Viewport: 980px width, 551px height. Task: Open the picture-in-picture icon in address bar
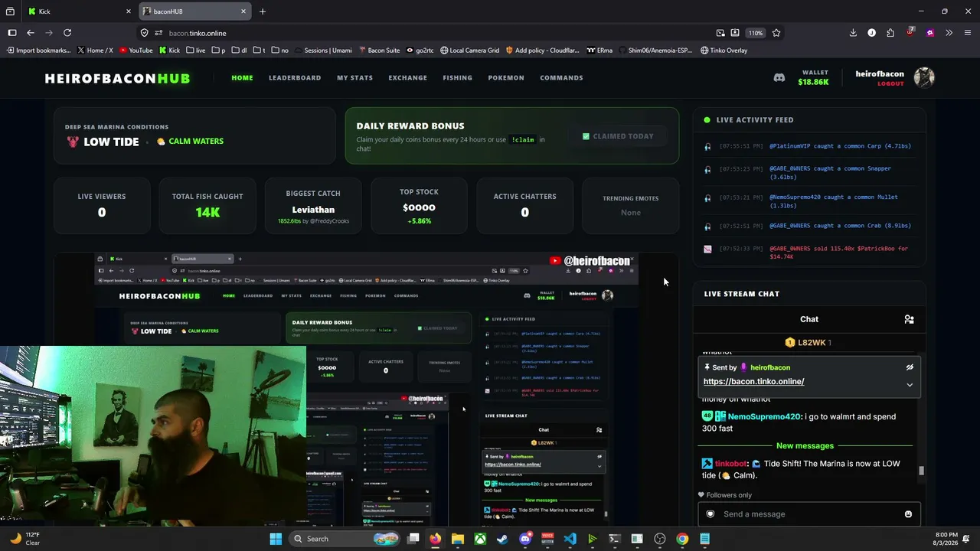[x=720, y=33]
